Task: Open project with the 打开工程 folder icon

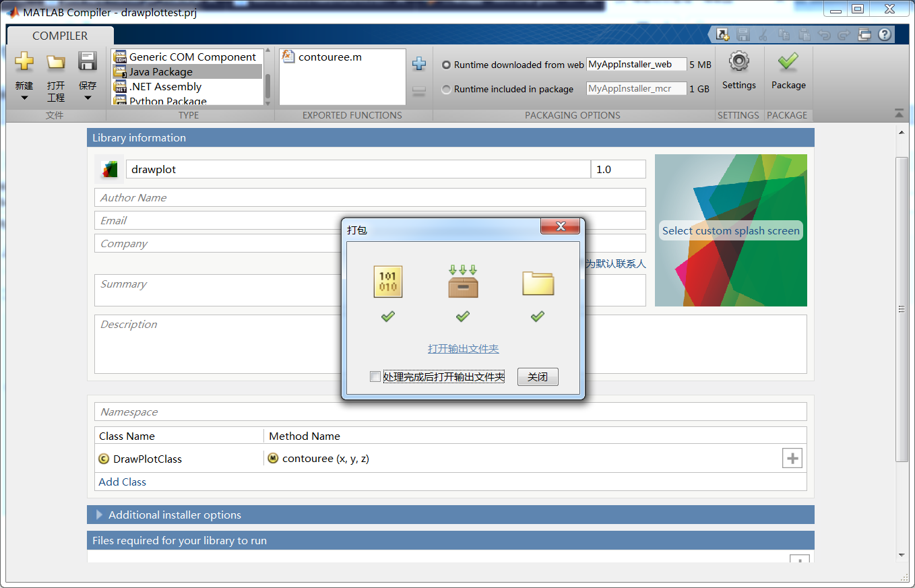Action: tap(56, 62)
